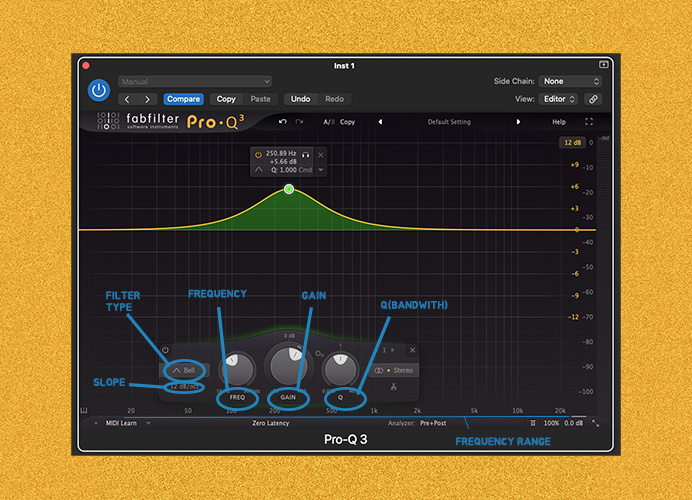The height and width of the screenshot is (500, 692).
Task: Toggle band power icon in the band tooltip
Action: click(258, 154)
